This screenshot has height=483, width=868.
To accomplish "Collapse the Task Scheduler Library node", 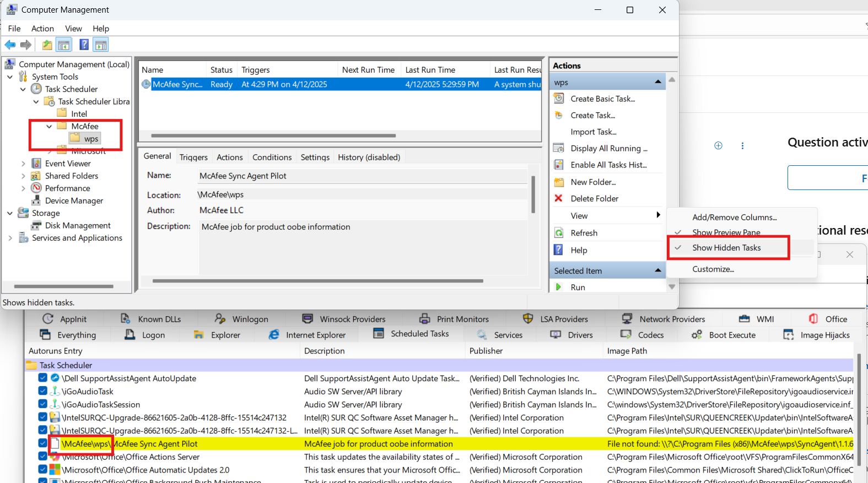I will point(36,101).
